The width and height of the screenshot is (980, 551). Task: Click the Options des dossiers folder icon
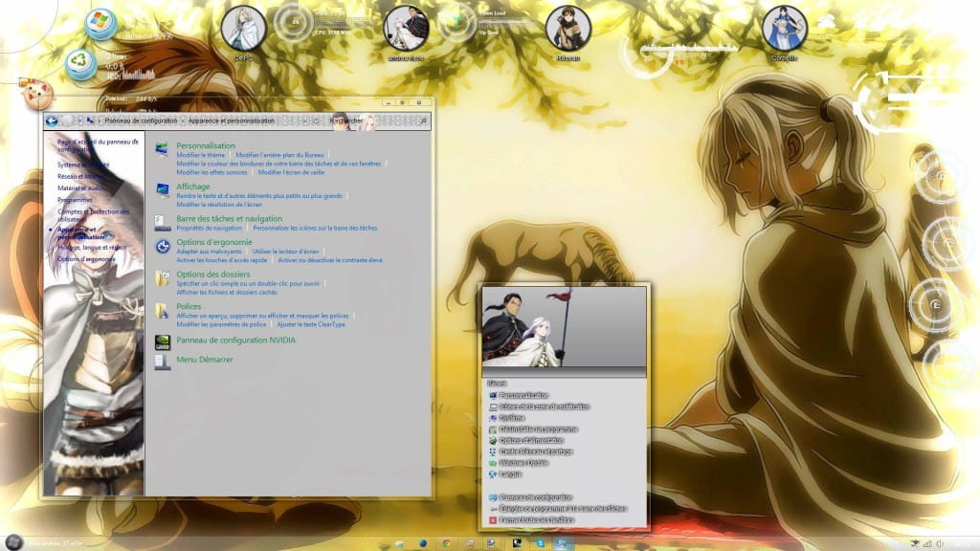coord(162,279)
